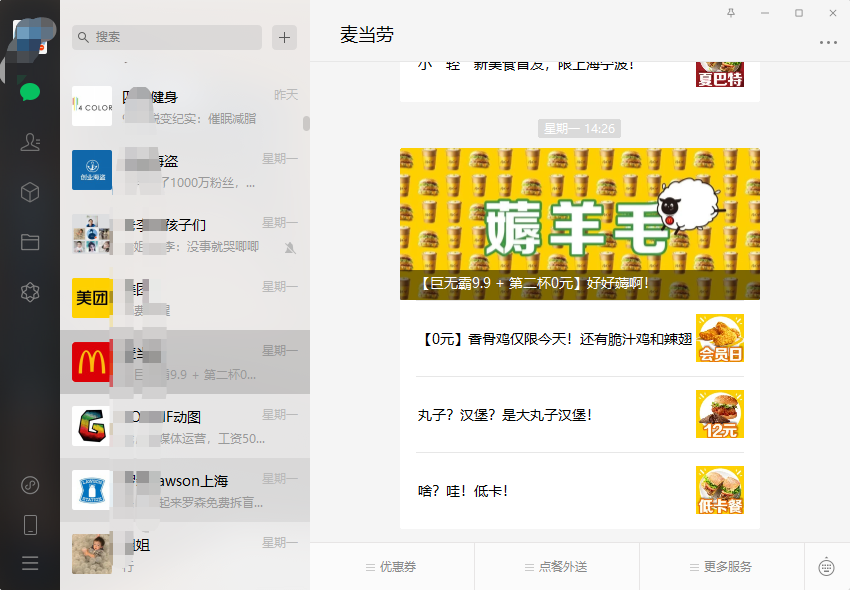
Task: Click the 麦当劳 chat title
Action: pos(367,35)
